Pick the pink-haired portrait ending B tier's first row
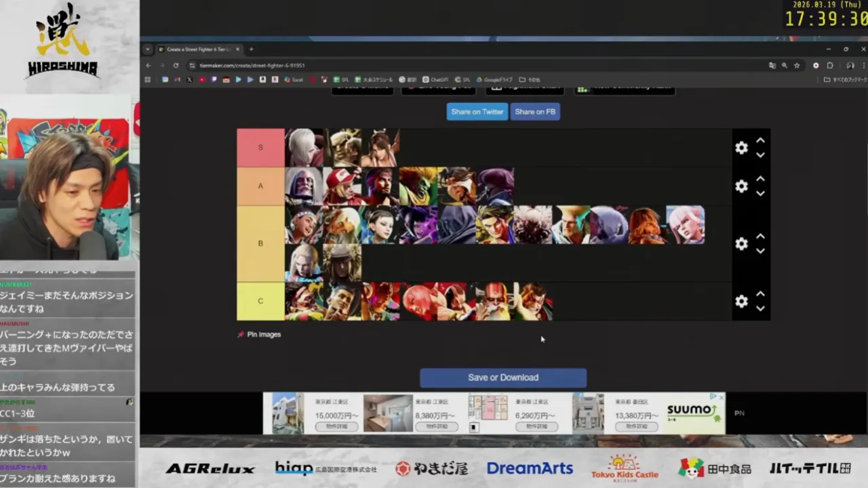This screenshot has width=868, height=488. point(686,225)
